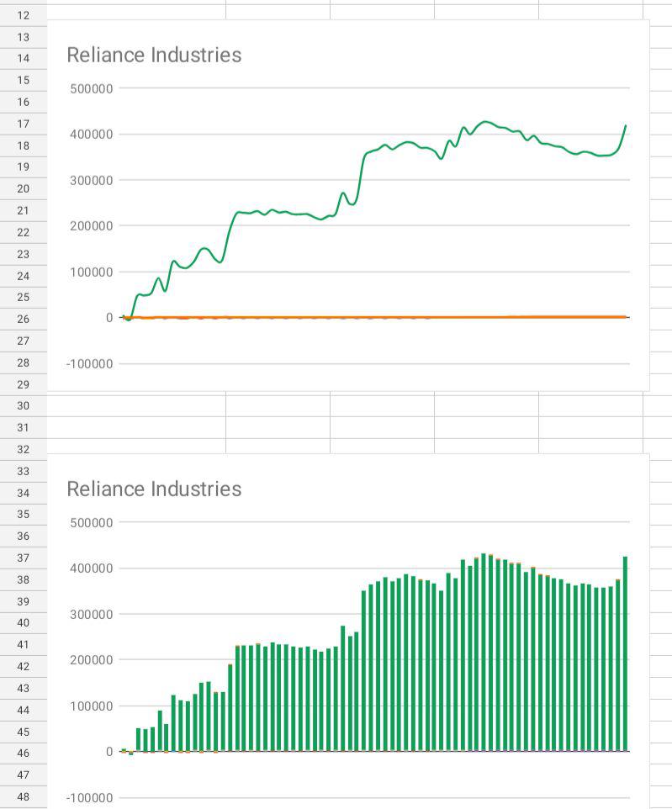The image size is (672, 809).
Task: Select row header 39
Action: [x=24, y=601]
